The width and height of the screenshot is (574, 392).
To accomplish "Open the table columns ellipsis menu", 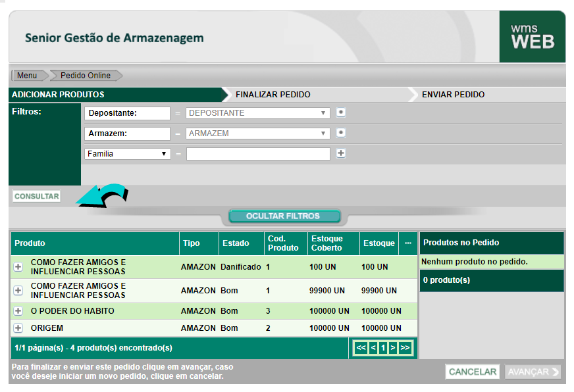I will click(x=408, y=243).
